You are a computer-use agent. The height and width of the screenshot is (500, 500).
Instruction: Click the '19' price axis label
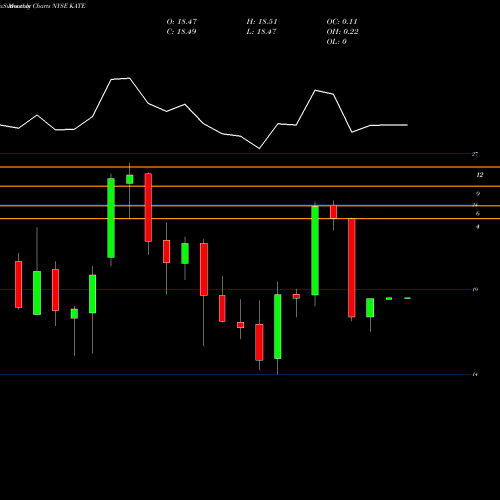(475, 289)
